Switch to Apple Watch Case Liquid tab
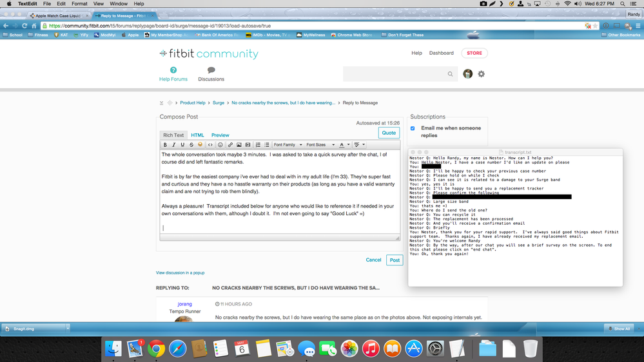This screenshot has height=362, width=644. click(x=59, y=15)
